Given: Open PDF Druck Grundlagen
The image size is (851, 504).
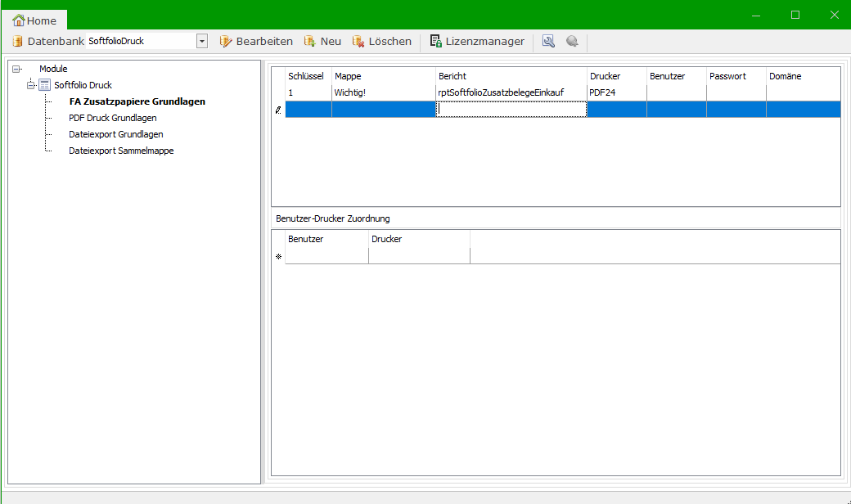Looking at the screenshot, I should 113,118.
